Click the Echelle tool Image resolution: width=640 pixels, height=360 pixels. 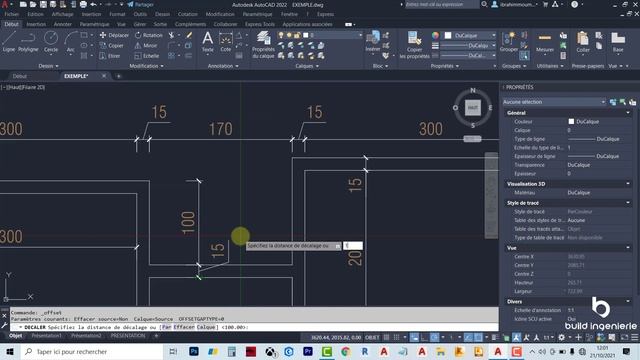coord(147,56)
